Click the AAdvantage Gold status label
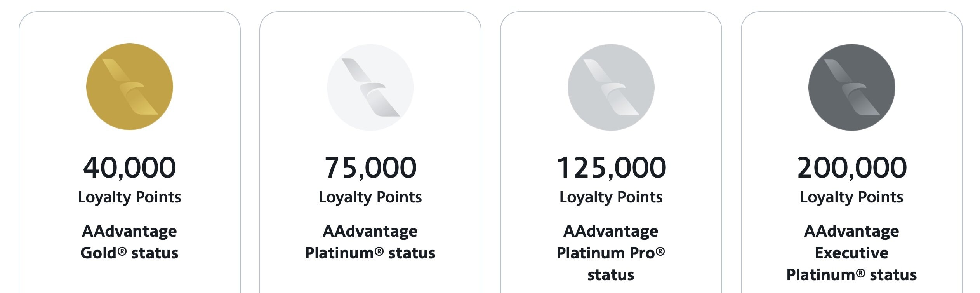Viewport: 980px width, 293px height. (129, 242)
